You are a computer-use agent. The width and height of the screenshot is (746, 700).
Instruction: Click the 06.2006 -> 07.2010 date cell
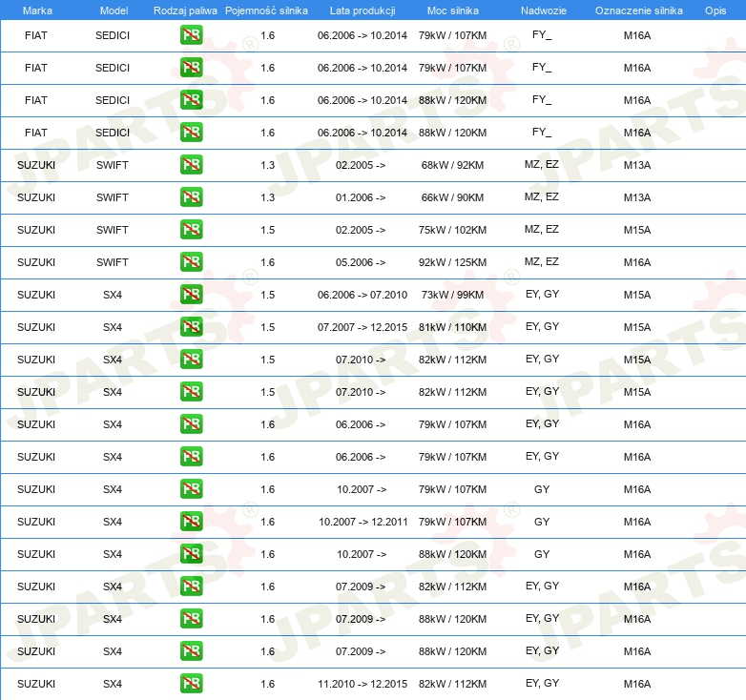coord(363,295)
